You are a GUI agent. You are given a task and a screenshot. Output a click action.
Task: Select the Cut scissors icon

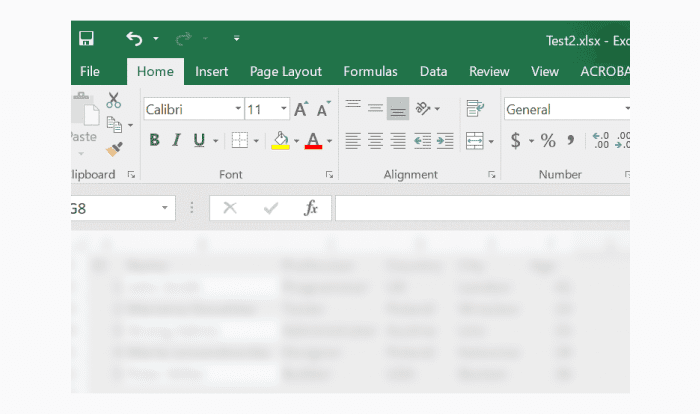coord(113,100)
